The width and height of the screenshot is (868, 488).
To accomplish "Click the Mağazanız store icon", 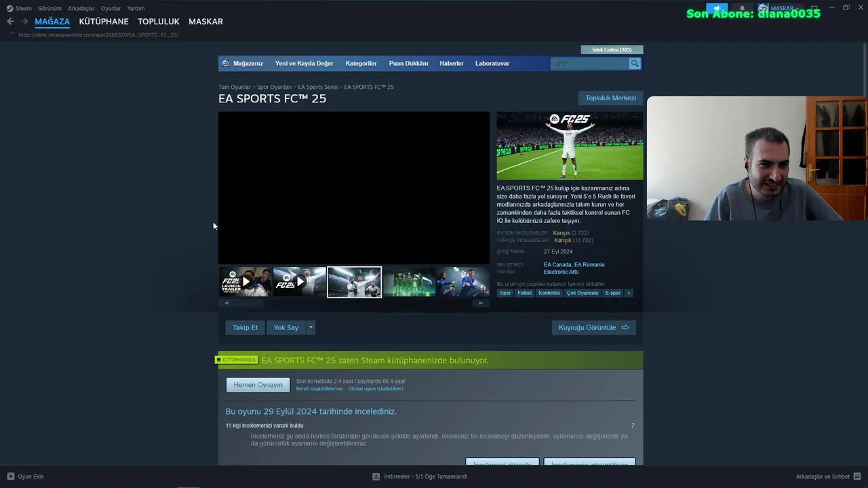I will click(226, 64).
